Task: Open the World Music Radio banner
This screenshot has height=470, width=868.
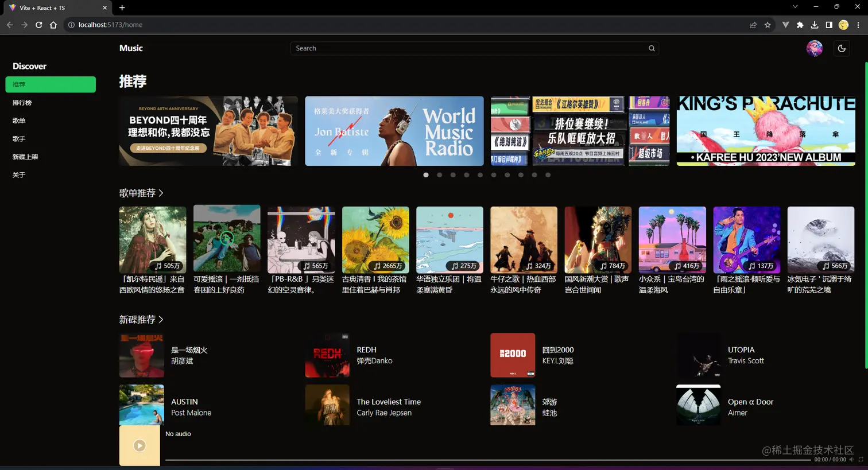Action: point(394,131)
